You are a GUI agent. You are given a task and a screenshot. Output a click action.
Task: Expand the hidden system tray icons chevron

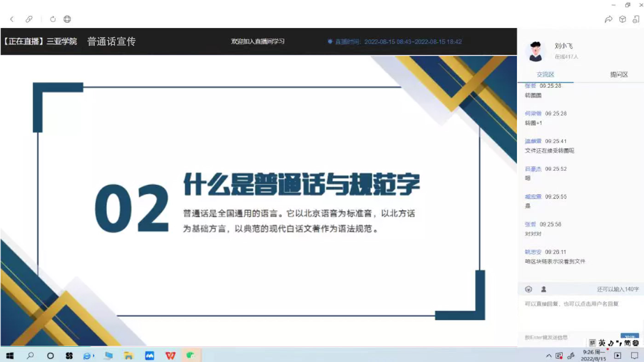point(549,355)
